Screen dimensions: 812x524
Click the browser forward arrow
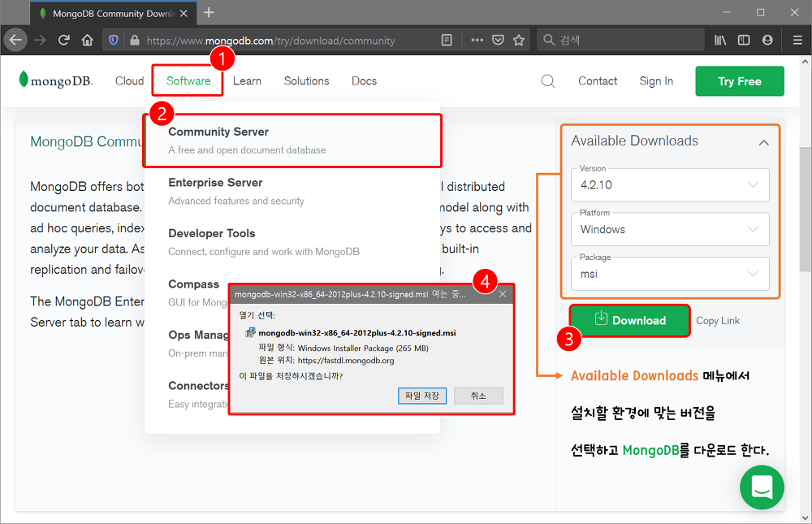(41, 40)
